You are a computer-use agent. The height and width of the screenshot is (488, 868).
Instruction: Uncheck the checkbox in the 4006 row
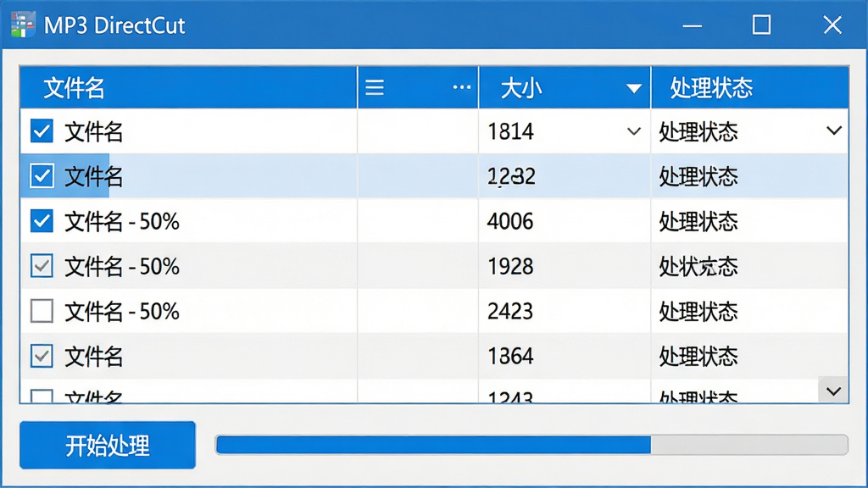(x=42, y=221)
